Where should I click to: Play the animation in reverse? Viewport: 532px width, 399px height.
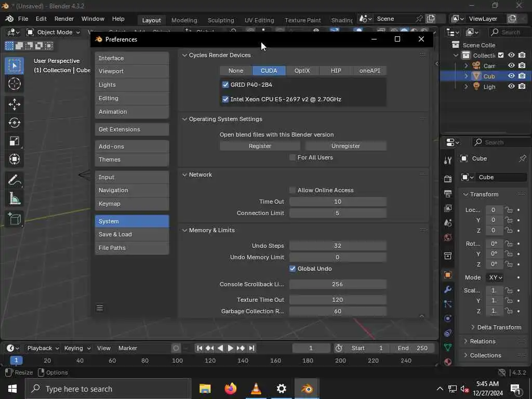coord(220,348)
